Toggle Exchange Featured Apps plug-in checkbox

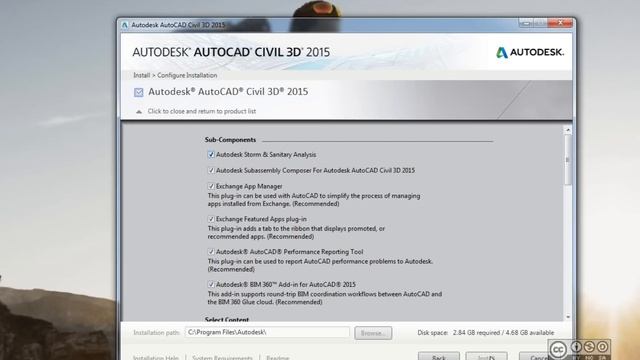click(211, 219)
